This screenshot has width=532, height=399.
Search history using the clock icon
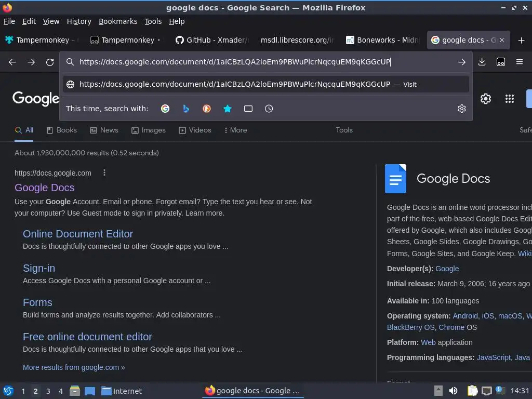269,109
